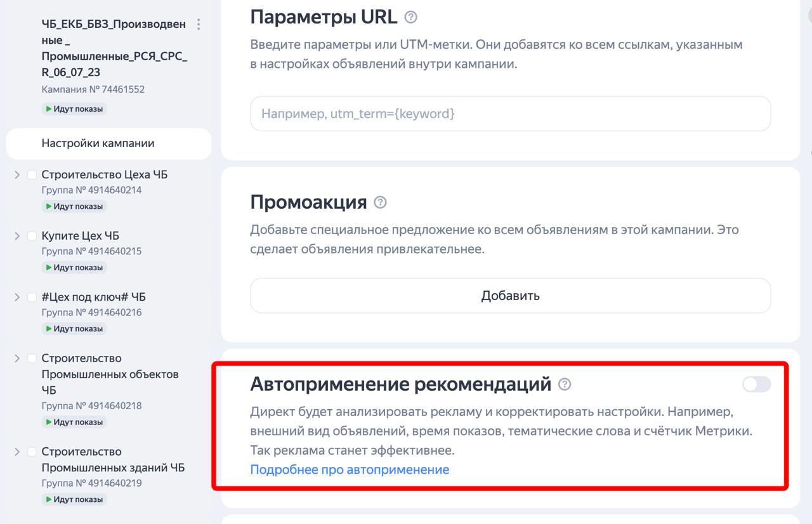Select the checkbox for «Купите Цех ЧБ»
The width and height of the screenshot is (812, 524).
pos(32,235)
